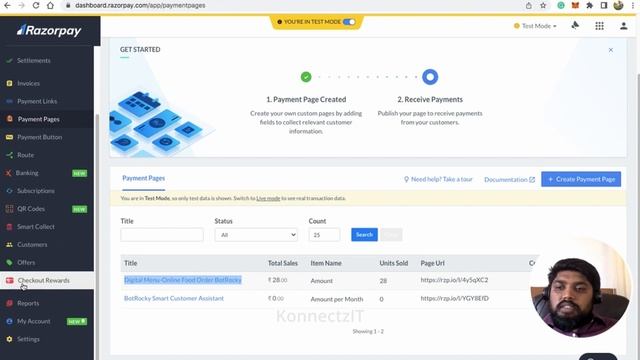Open Smart Collect label in sidebar
This screenshot has width=640, height=360.
(x=36, y=227)
